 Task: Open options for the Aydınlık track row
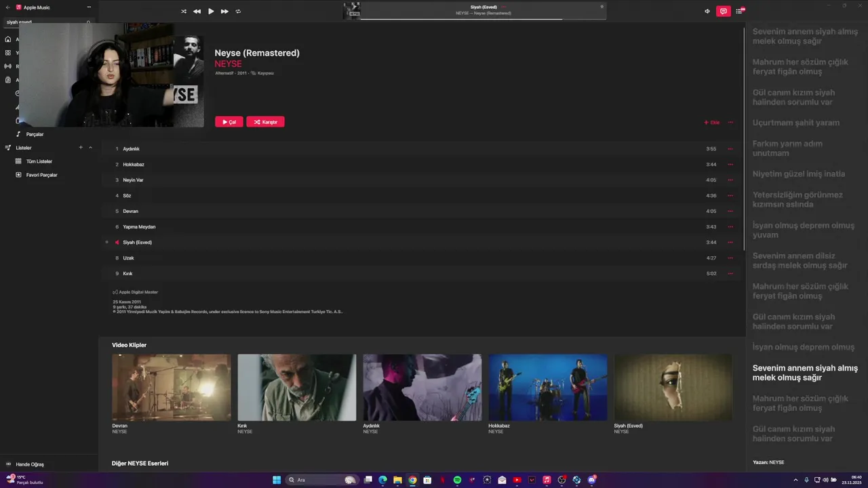730,148
